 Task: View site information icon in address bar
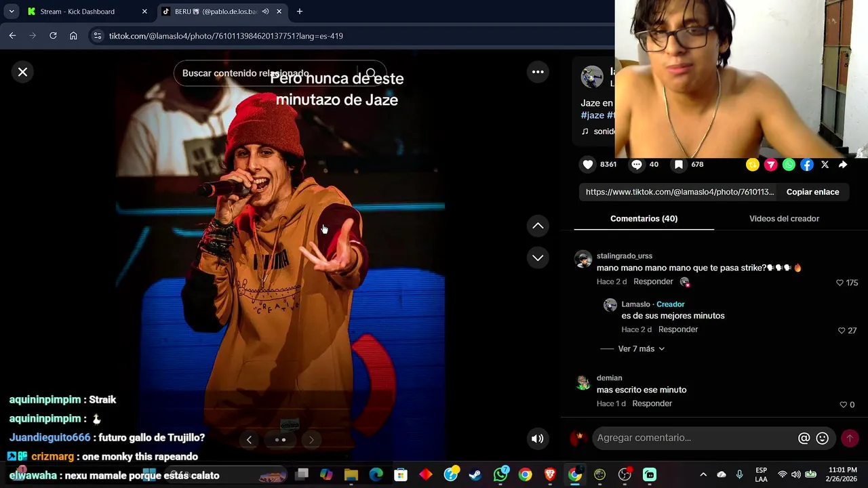[98, 36]
